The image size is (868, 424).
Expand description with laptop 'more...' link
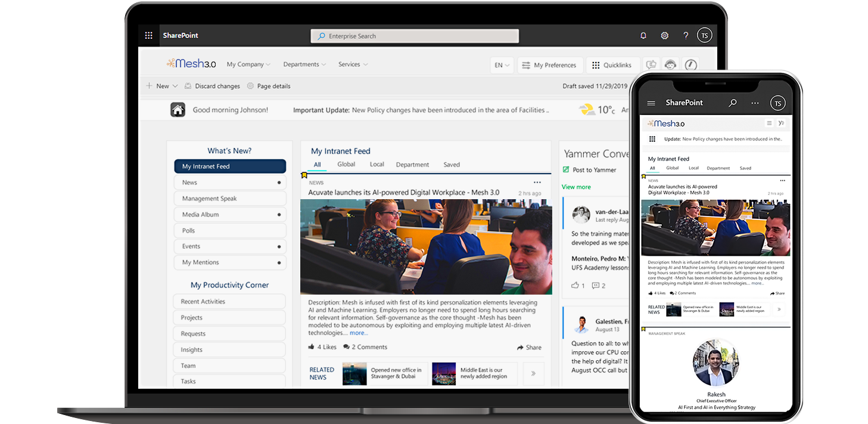358,333
